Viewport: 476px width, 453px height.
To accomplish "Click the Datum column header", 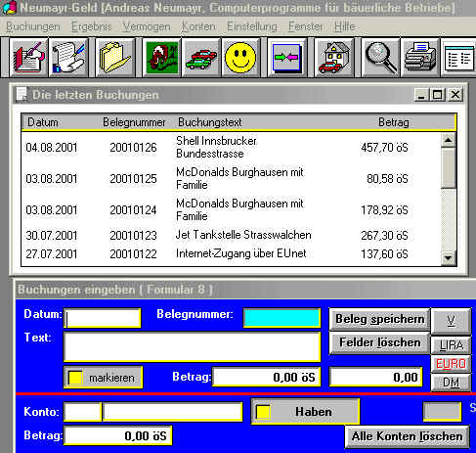I will (43, 122).
